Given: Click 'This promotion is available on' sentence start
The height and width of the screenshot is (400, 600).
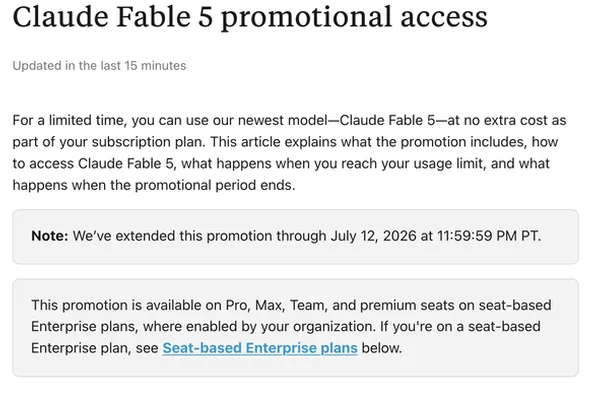Looking at the screenshot, I should [126, 305].
